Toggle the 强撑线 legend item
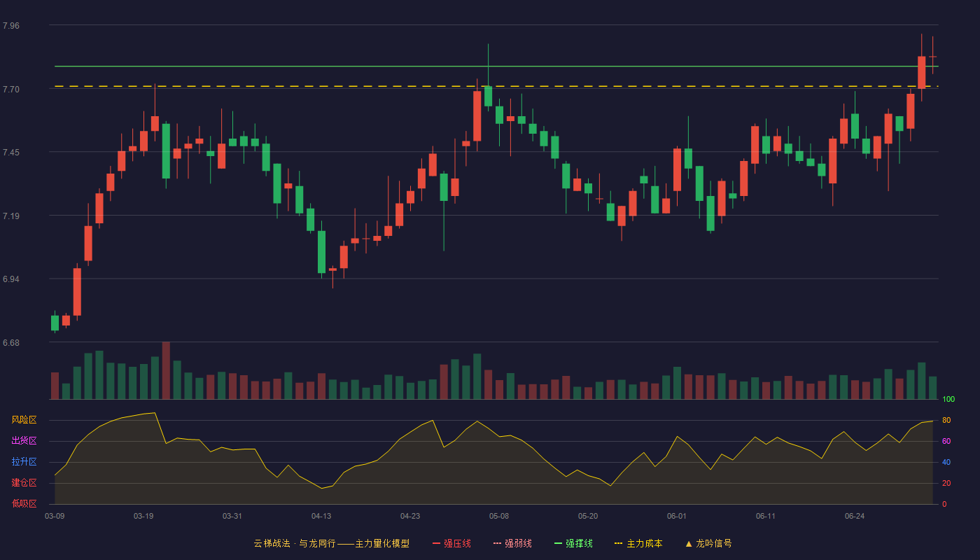 [573, 543]
